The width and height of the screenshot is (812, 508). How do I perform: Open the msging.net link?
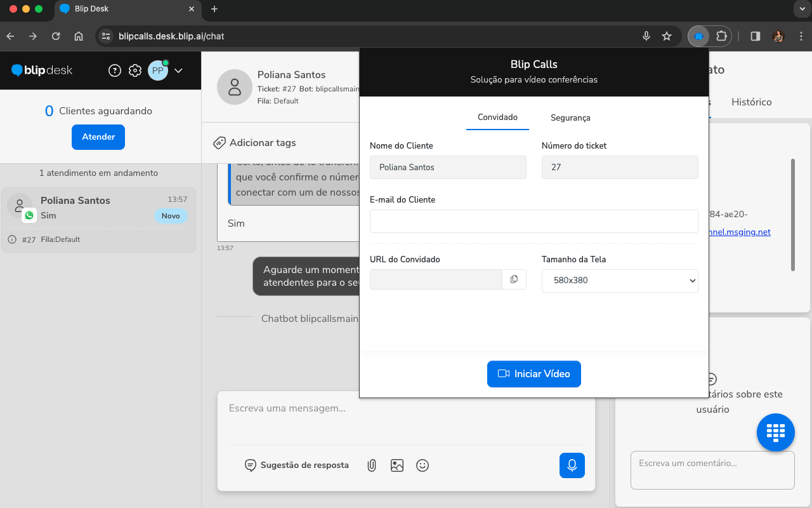coord(740,232)
